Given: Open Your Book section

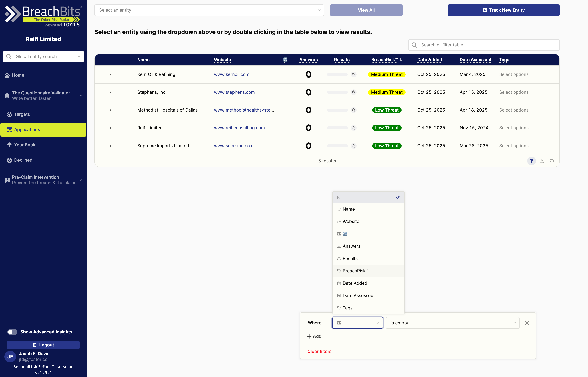Looking at the screenshot, I should pyautogui.click(x=25, y=145).
